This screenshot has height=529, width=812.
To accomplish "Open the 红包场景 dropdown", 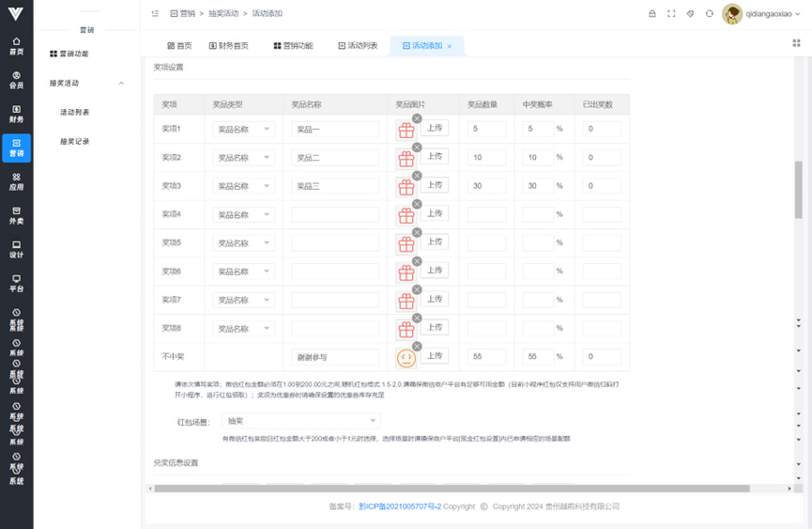I will point(300,421).
